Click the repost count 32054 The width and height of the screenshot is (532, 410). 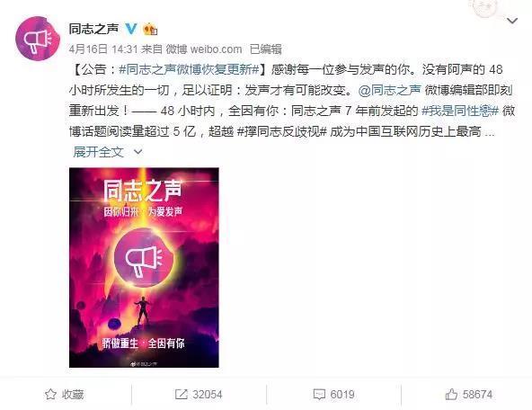[x=208, y=395]
